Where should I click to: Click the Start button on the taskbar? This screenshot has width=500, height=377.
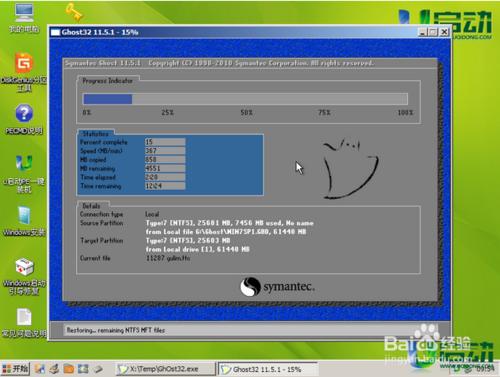tap(15, 369)
